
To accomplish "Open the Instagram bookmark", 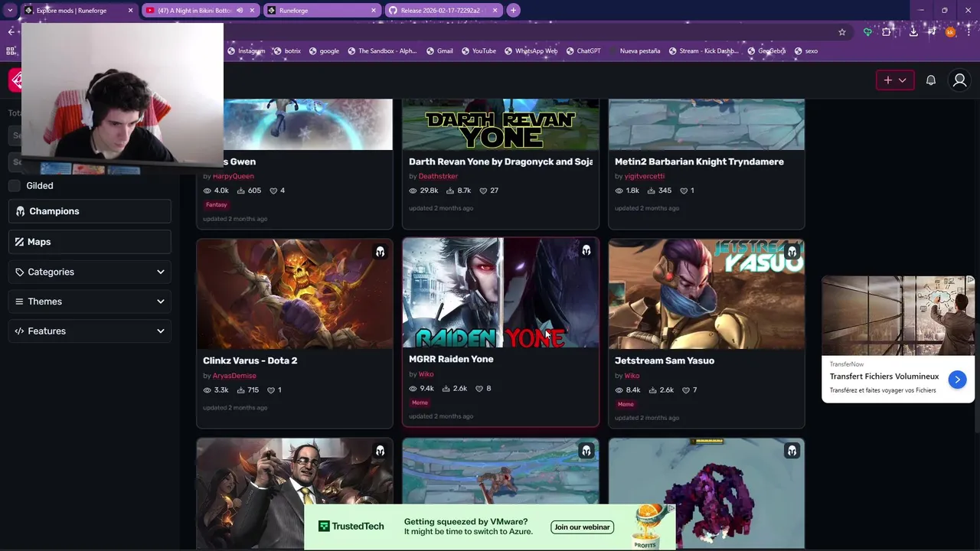I will 246,51.
